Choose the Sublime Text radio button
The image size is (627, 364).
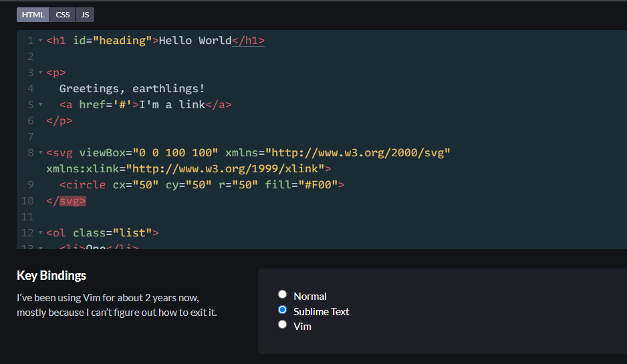(x=282, y=310)
